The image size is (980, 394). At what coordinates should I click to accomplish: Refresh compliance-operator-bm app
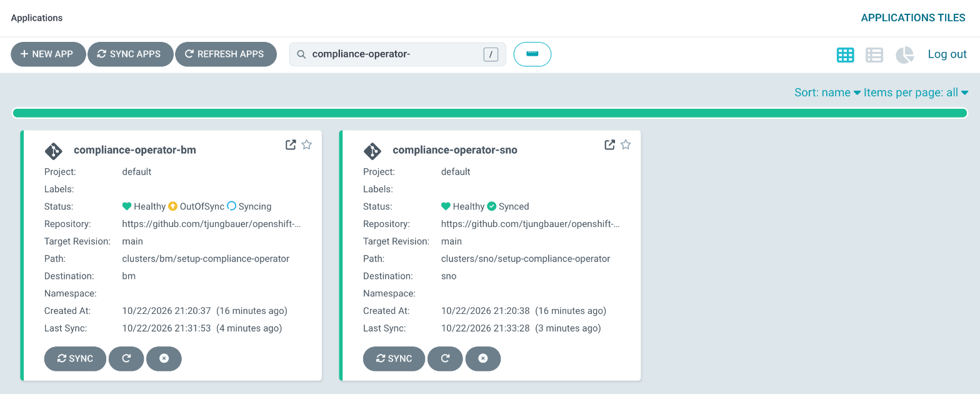(126, 359)
